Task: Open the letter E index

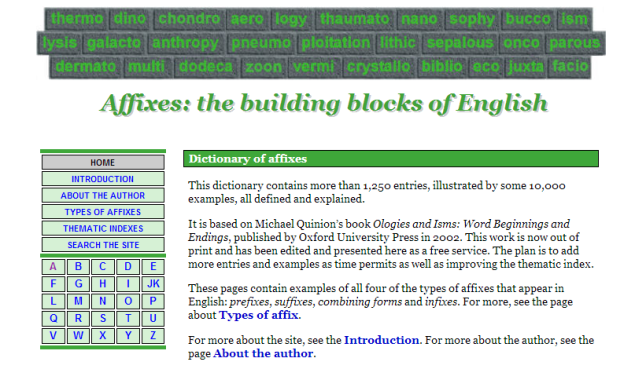Action: point(153,267)
